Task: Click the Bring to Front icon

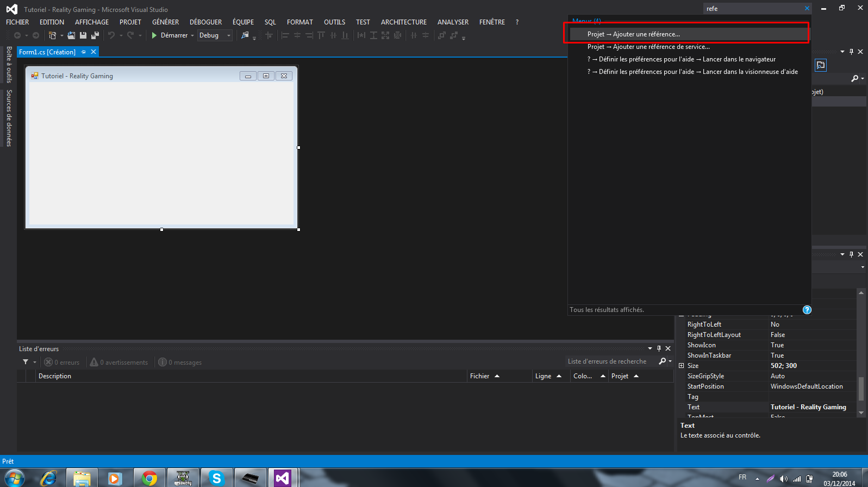Action: 442,35
